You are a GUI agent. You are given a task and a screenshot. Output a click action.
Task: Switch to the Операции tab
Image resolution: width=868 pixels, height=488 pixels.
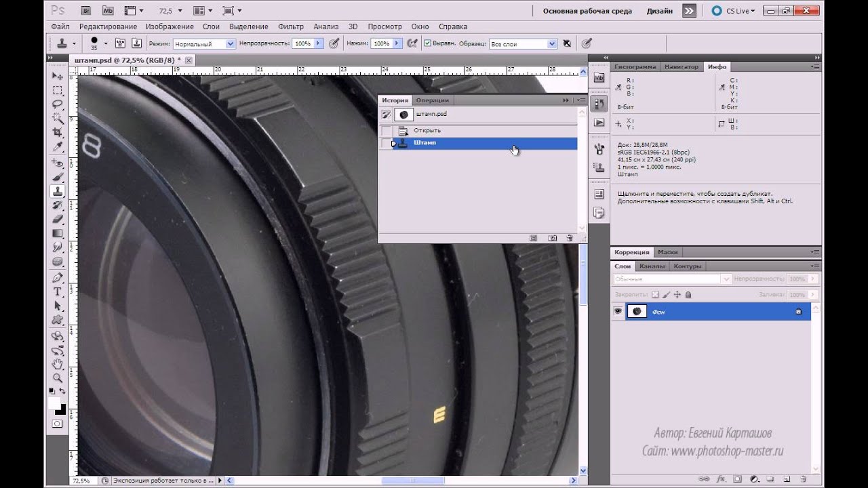[432, 100]
